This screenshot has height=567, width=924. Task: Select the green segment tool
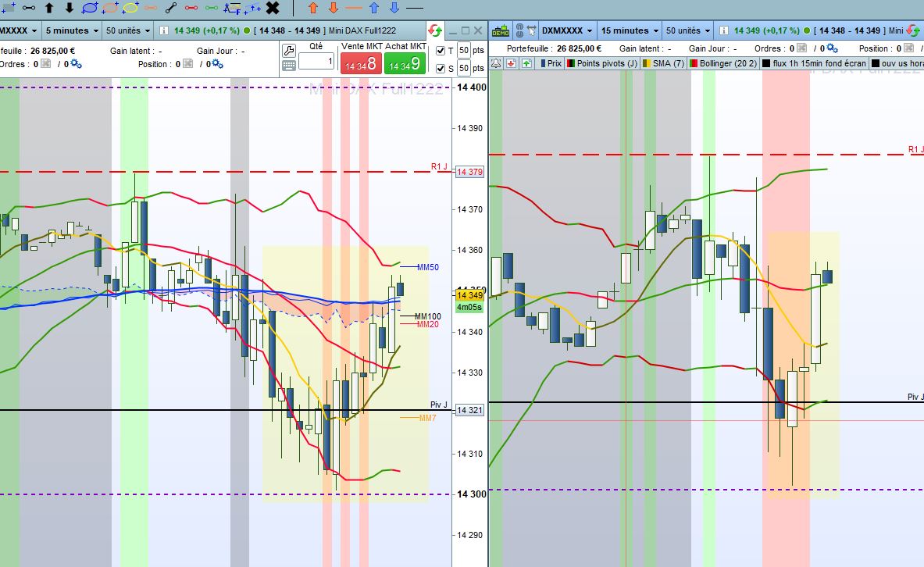[212, 9]
